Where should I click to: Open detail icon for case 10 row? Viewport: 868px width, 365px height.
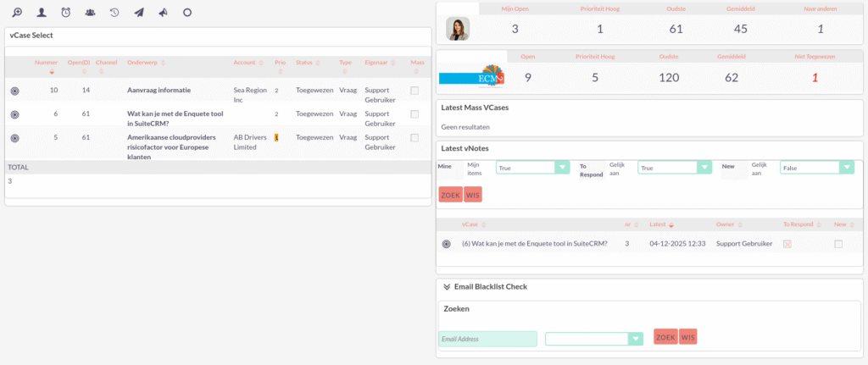point(15,90)
